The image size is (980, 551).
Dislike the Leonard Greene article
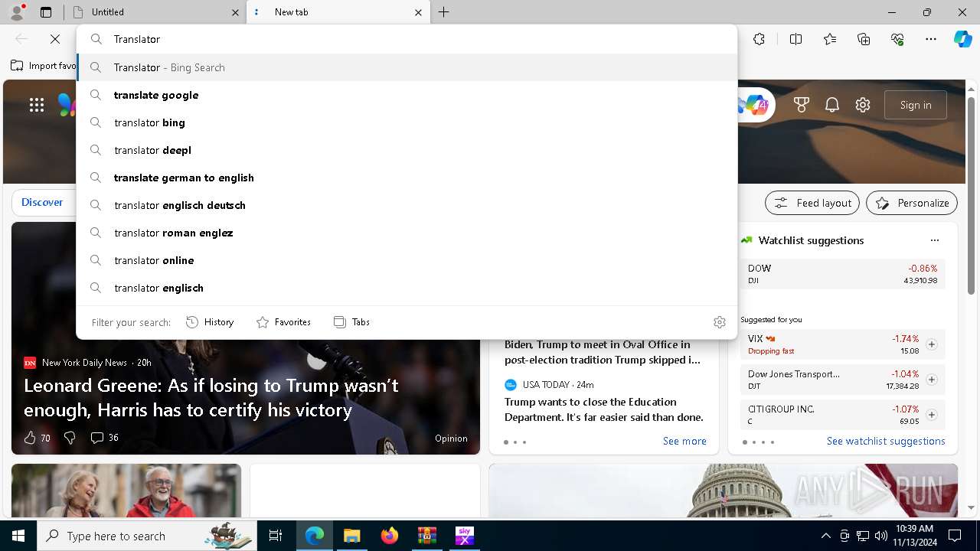pyautogui.click(x=70, y=438)
